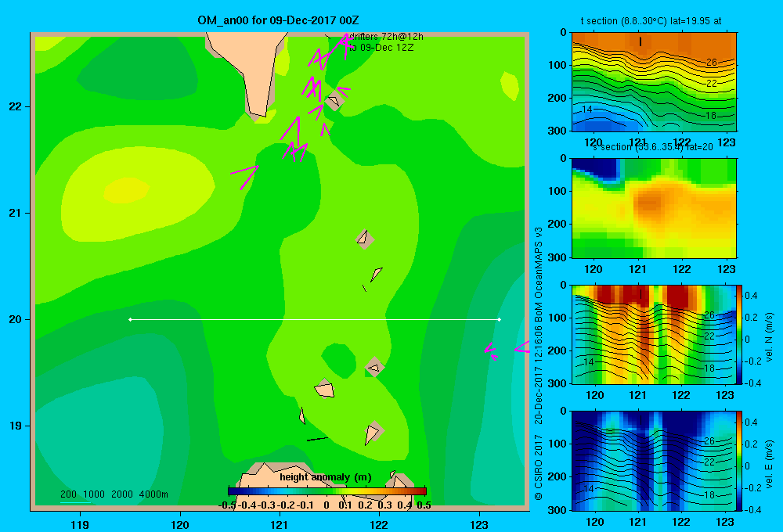783x532 pixels.
Task: Click the "to 09-Dec 12Z" label
Action: (x=381, y=48)
